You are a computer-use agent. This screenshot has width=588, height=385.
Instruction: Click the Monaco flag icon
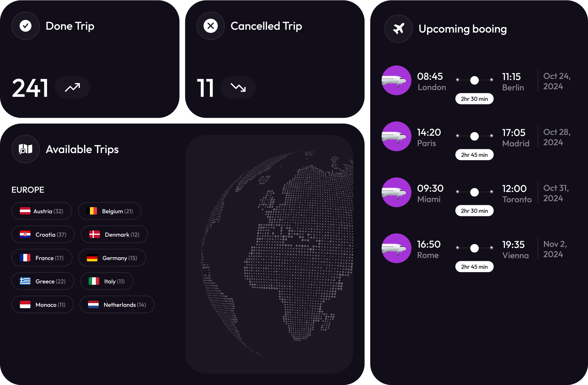[25, 304]
